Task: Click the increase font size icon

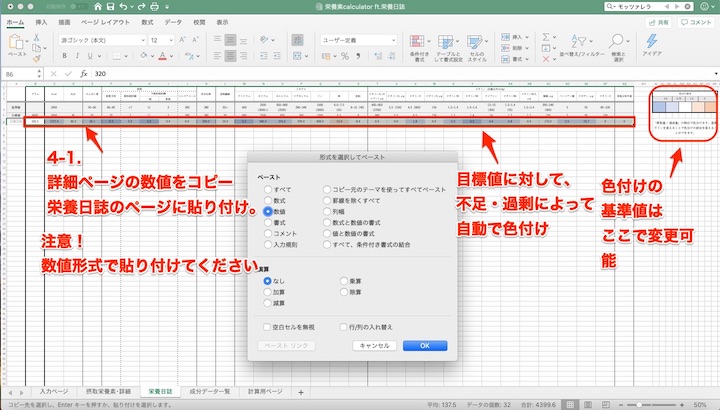Action: coord(182,40)
